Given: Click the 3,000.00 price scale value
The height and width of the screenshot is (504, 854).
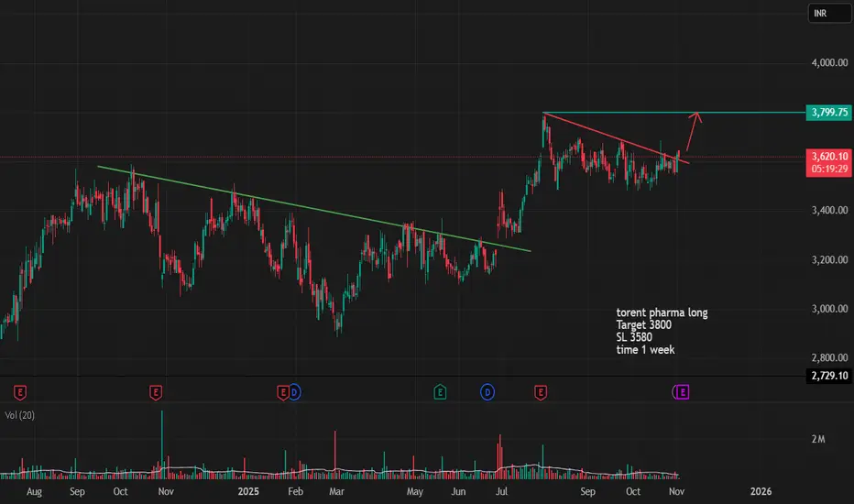Looking at the screenshot, I should click(829, 309).
